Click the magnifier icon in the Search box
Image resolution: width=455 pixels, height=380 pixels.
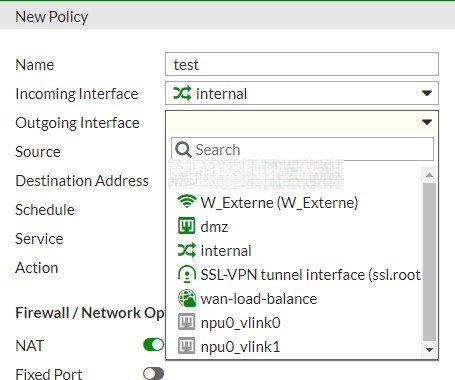pos(183,150)
